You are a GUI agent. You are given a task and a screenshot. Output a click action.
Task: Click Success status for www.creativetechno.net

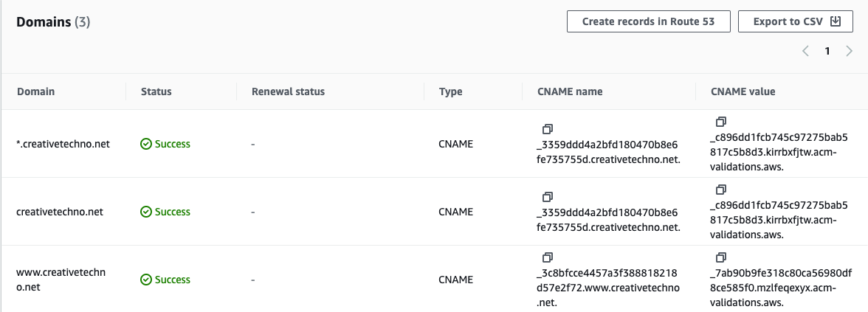coord(165,280)
